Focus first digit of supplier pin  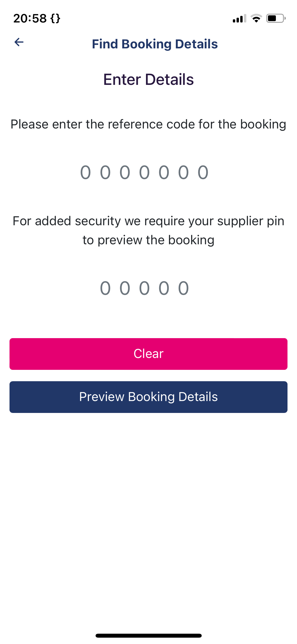[105, 288]
